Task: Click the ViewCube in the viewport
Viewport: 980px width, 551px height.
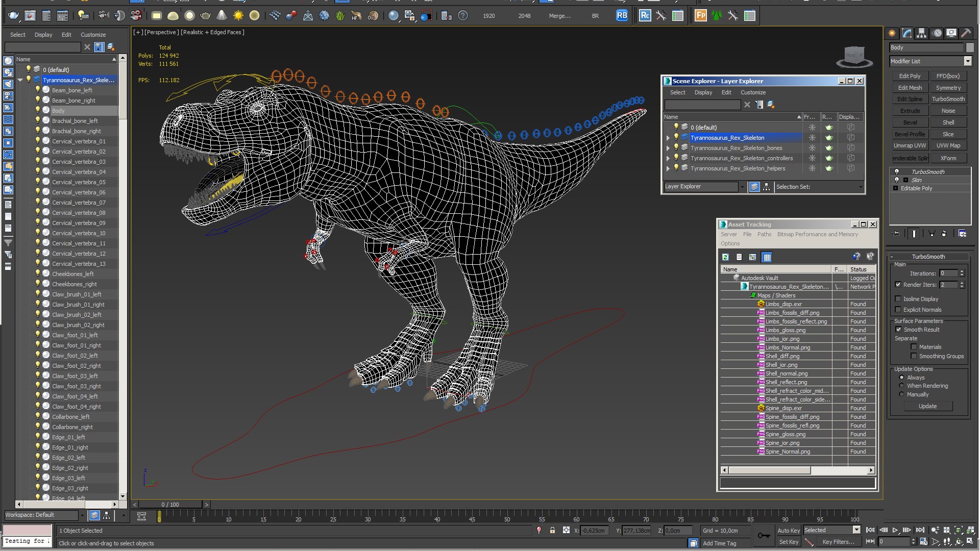Action: pos(854,56)
